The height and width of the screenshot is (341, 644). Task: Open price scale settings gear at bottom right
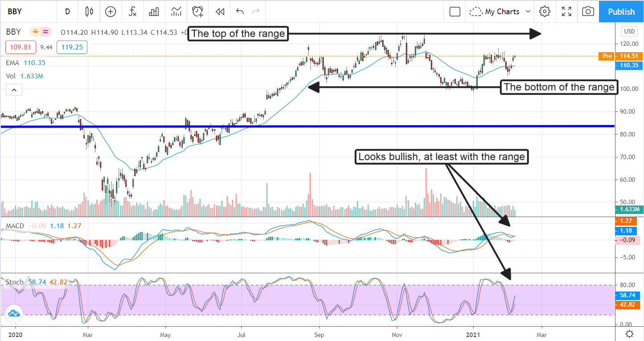(629, 334)
